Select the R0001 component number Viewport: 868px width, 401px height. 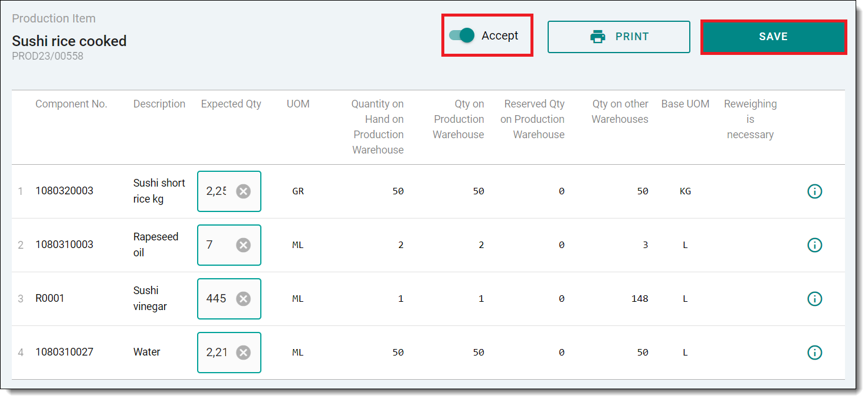[50, 299]
